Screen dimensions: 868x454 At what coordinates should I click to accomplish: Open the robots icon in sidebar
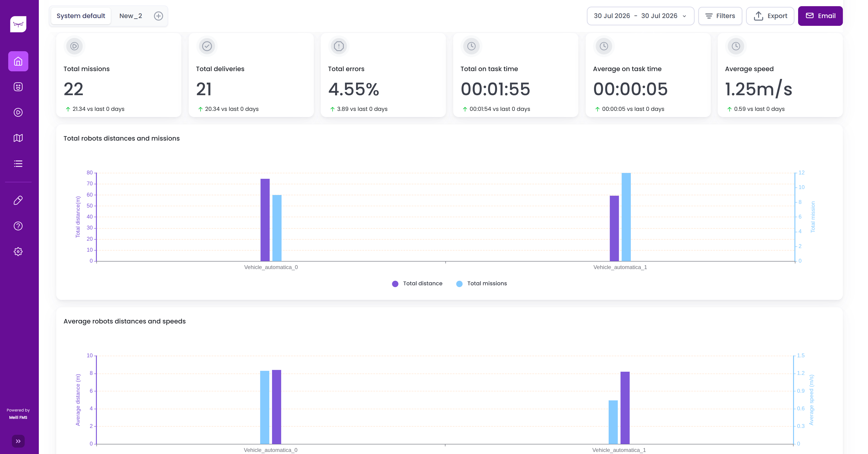(x=18, y=87)
